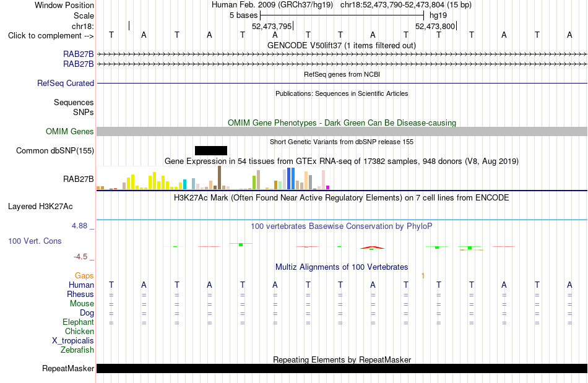This screenshot has height=383, width=588.
Task: Open the SNPs publications track label
Action: [x=84, y=112]
